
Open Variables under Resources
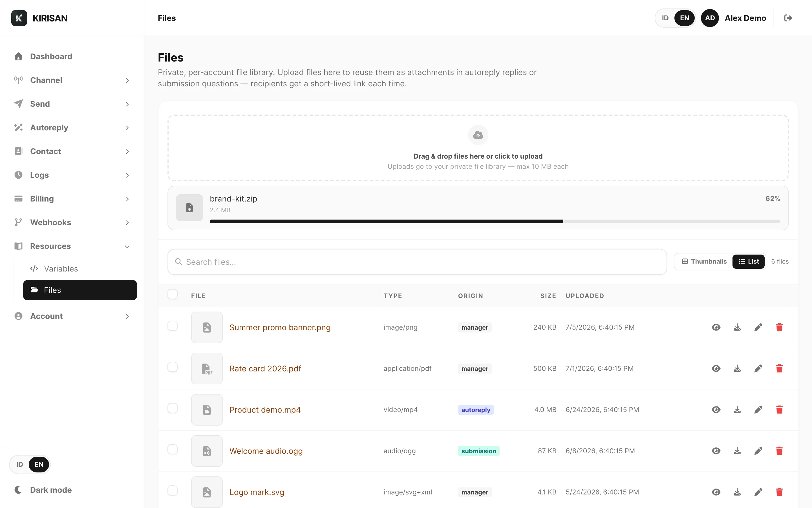[80, 269]
